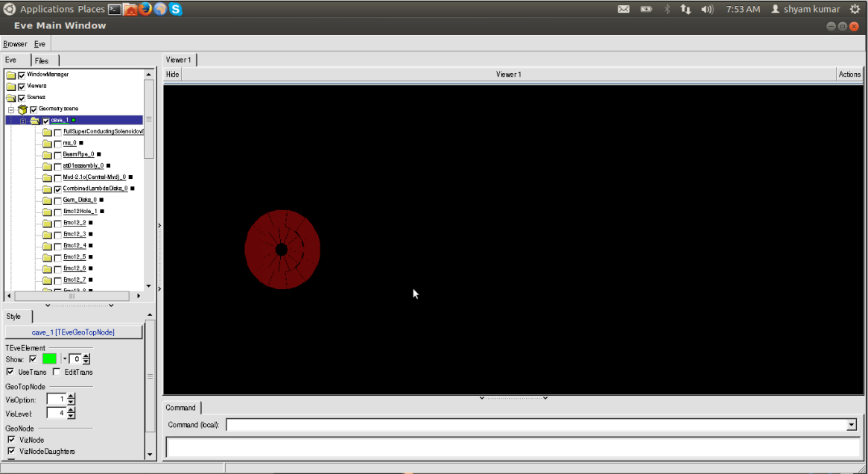The image size is (868, 474).
Task: Switch to the Files tab
Action: click(x=42, y=60)
